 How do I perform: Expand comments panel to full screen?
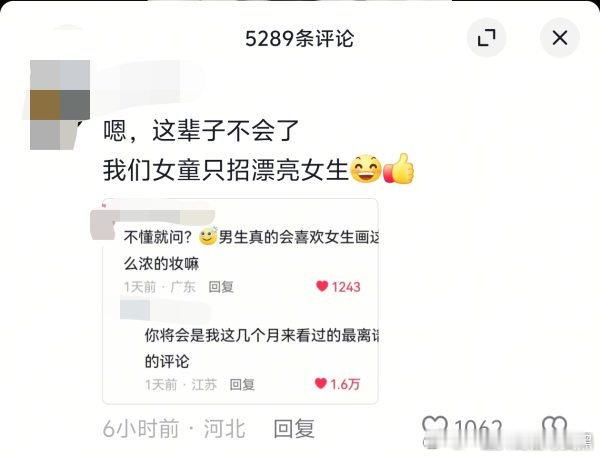tap(487, 38)
